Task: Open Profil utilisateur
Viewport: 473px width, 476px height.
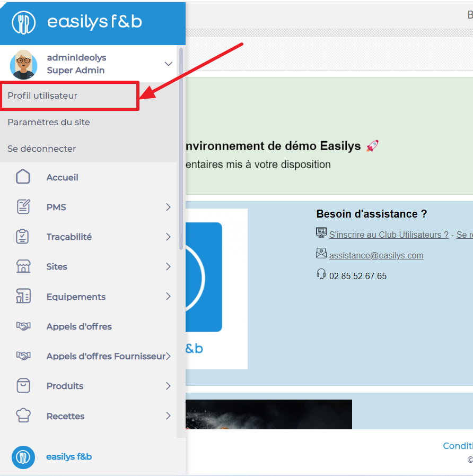Action: 69,96
